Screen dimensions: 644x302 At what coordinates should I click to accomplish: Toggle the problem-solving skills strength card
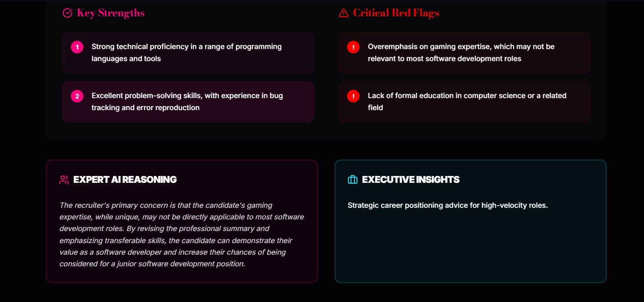pos(188,102)
